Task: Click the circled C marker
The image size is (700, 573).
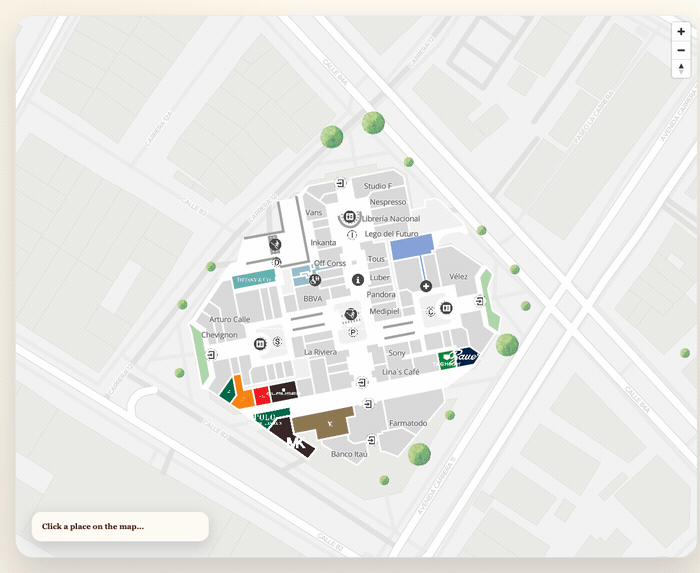Action: (430, 311)
